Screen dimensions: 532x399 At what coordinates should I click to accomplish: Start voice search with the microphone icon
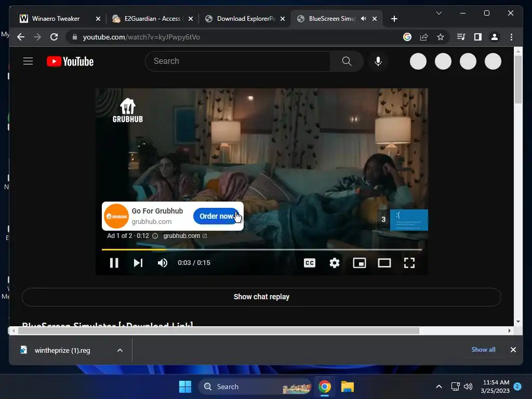pos(378,61)
